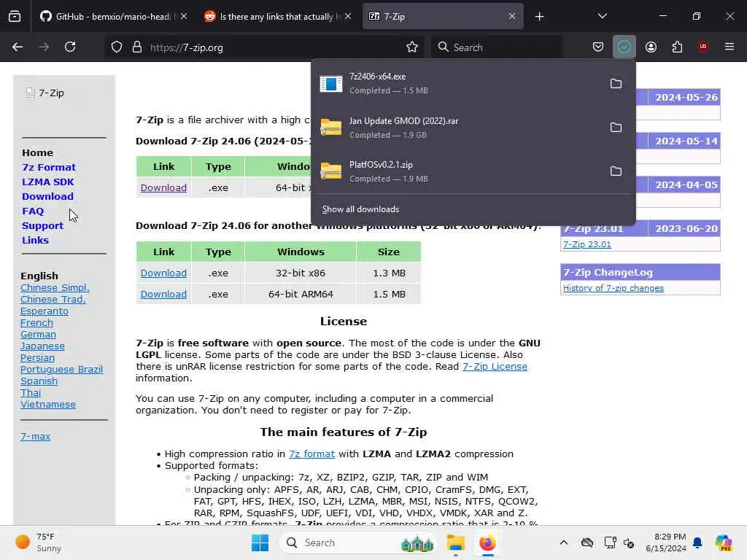Open a new browser tab
The width and height of the screenshot is (747, 560).
(539, 17)
